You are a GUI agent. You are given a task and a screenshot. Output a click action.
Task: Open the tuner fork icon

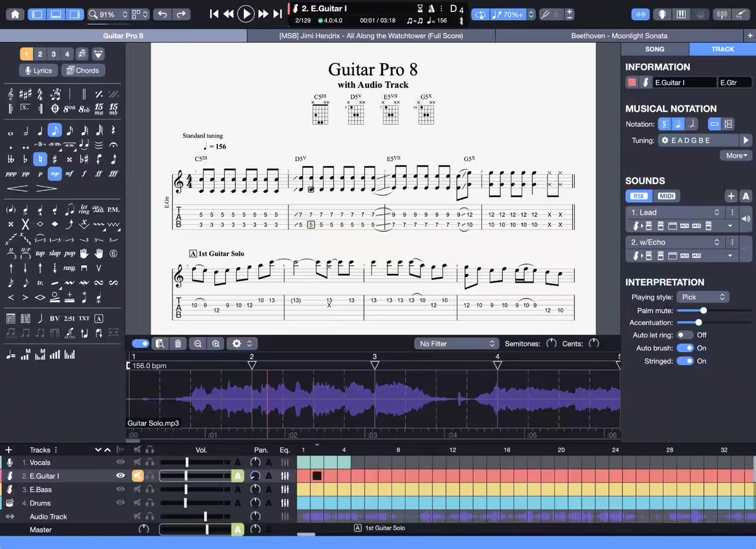(x=546, y=14)
